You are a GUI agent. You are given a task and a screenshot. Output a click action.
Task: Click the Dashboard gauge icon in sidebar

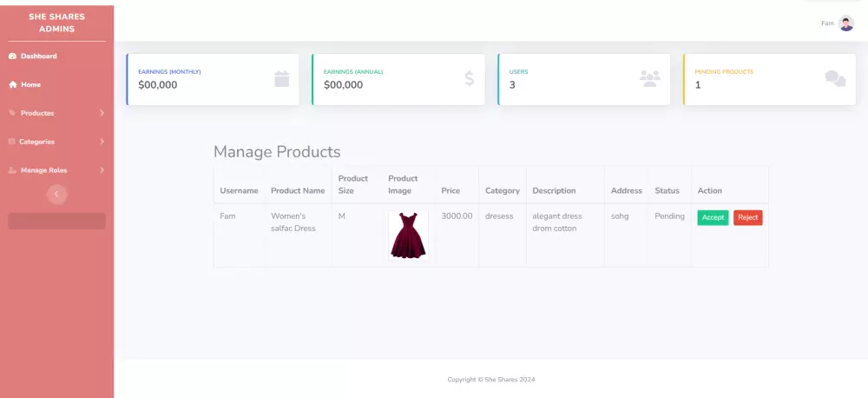pyautogui.click(x=12, y=56)
